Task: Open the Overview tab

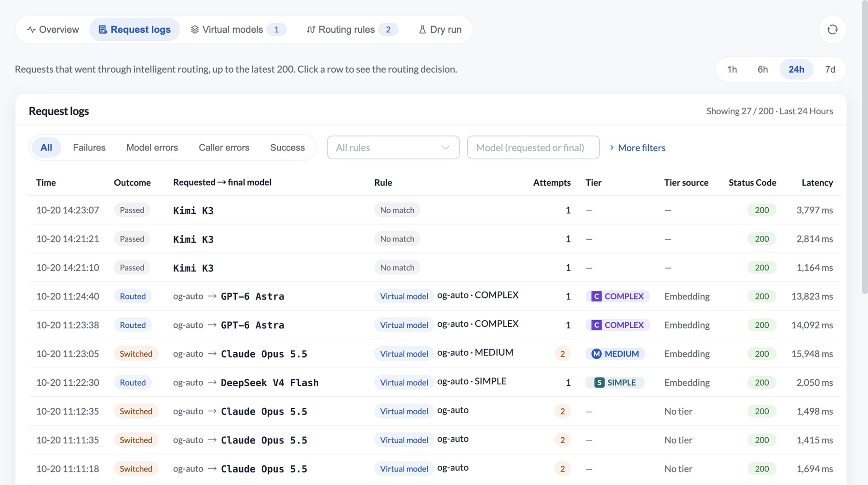Action: [x=53, y=29]
